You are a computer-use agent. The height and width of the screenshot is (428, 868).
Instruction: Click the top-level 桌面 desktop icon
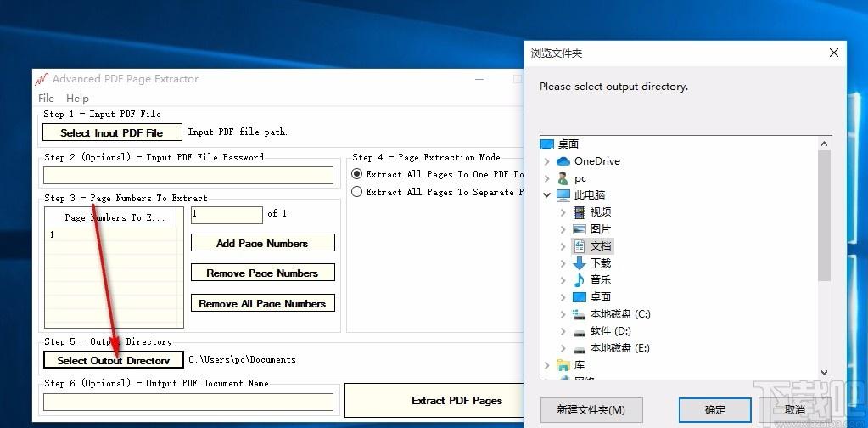tap(547, 144)
